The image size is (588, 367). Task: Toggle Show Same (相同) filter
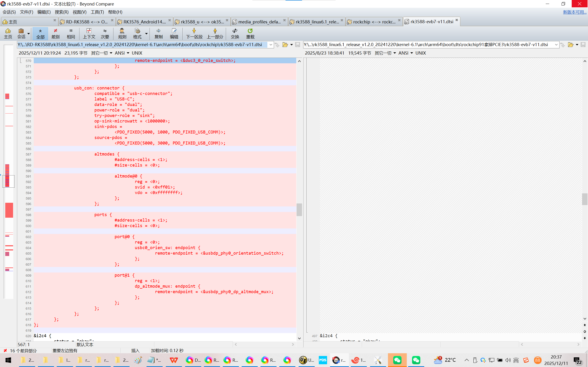pos(71,33)
